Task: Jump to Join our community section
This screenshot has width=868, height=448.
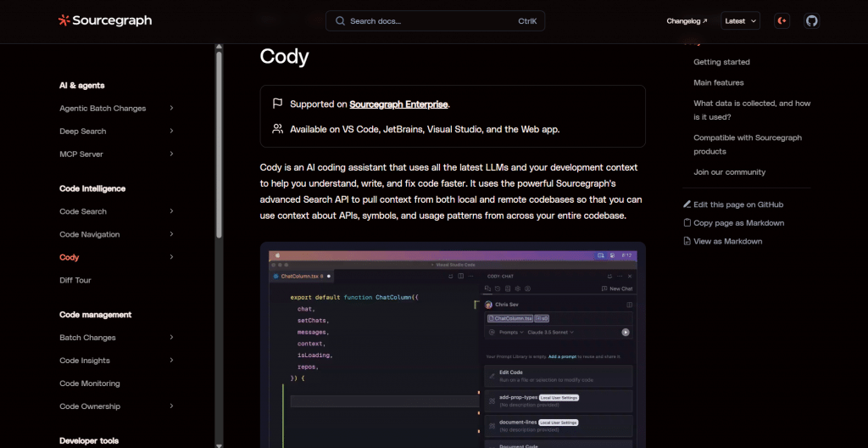Action: pyautogui.click(x=730, y=172)
